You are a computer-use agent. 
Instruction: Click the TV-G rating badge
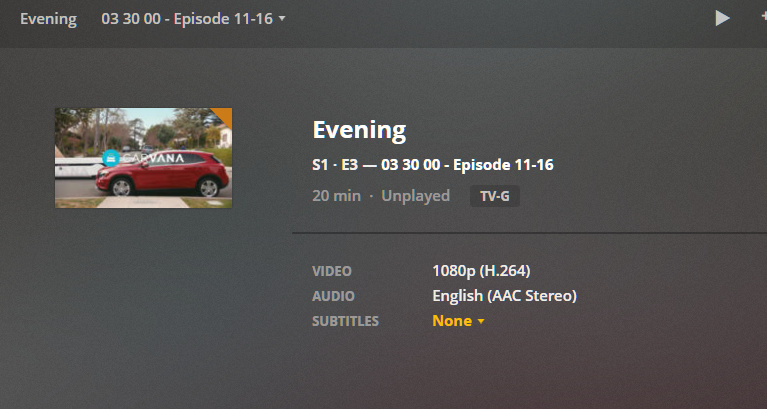[x=495, y=196]
